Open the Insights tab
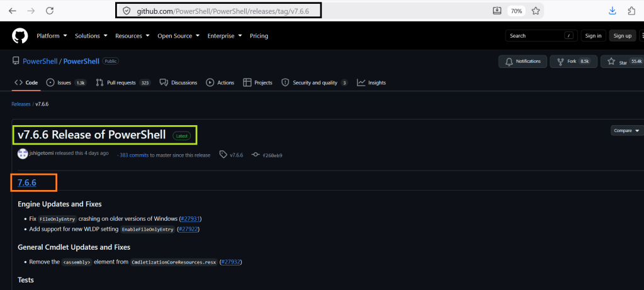 [371, 82]
